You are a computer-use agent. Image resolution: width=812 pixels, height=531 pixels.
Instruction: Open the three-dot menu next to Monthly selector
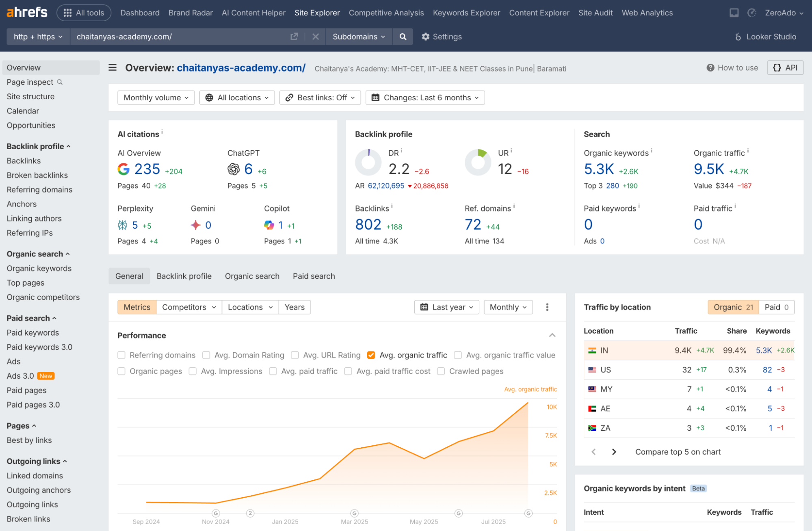tap(547, 307)
